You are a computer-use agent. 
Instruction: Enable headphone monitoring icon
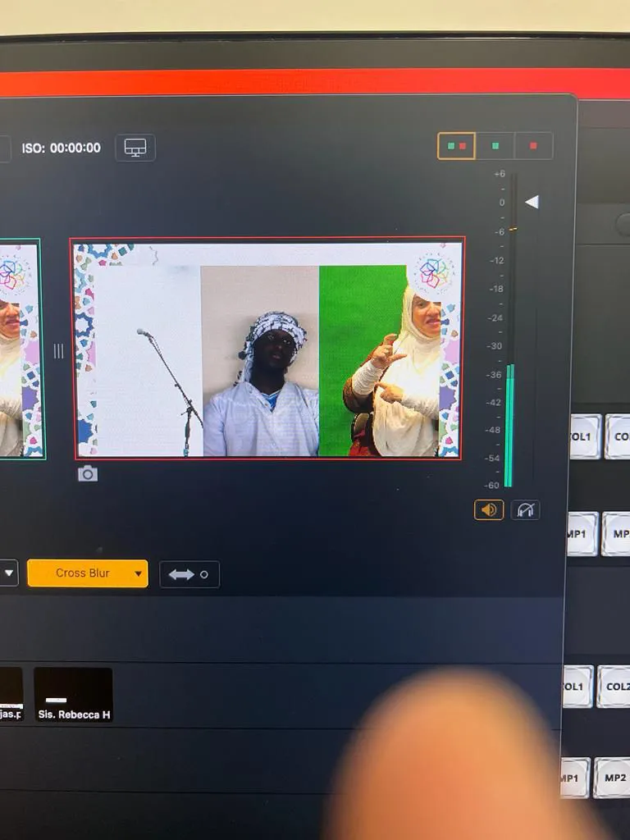click(526, 510)
